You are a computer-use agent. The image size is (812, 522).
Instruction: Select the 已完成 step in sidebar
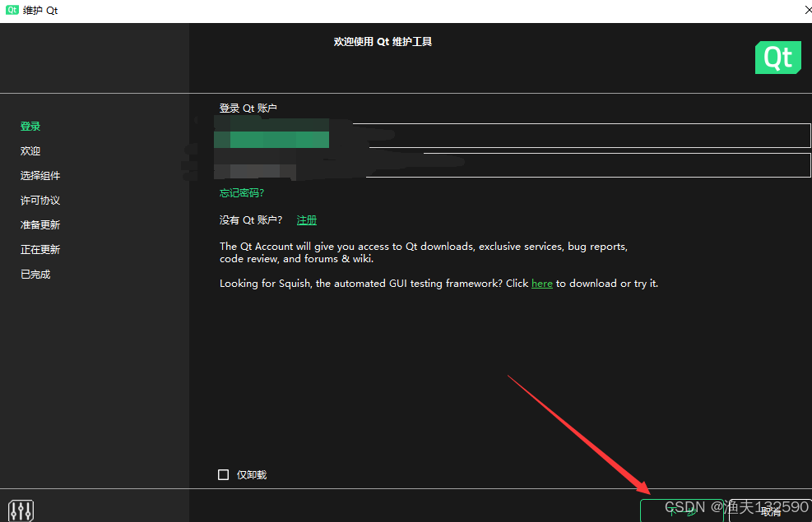(35, 275)
